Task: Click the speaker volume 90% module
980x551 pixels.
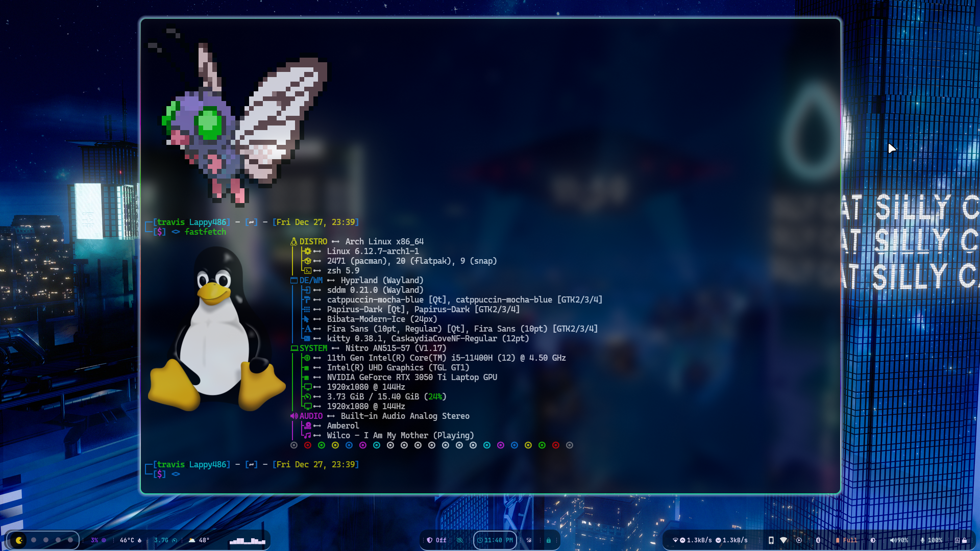Action: [899, 540]
